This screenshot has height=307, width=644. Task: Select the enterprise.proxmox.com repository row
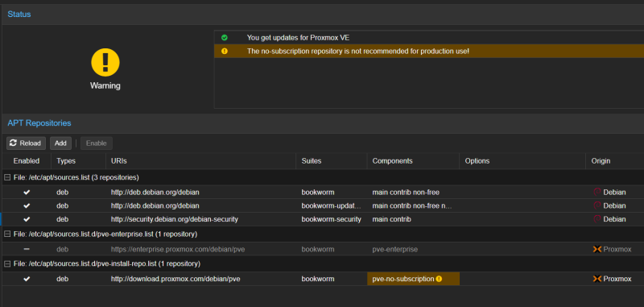322,249
